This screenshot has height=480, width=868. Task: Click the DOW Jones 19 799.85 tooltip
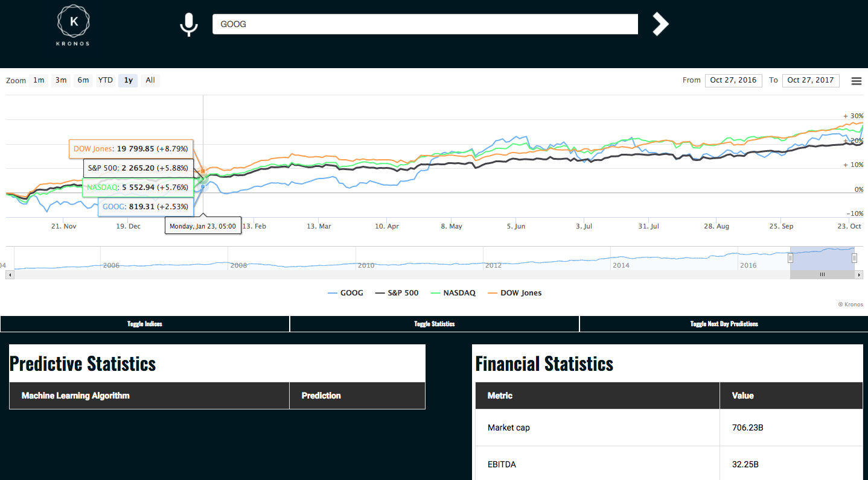tap(131, 148)
